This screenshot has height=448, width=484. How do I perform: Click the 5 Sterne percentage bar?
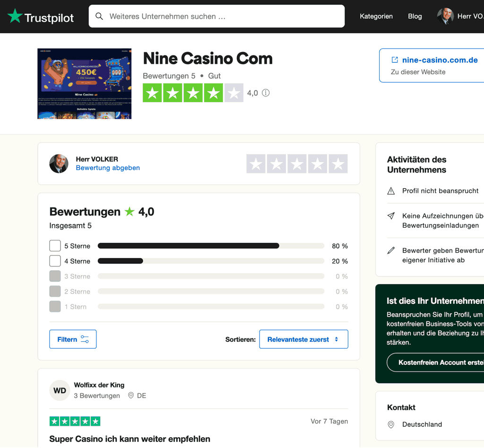click(x=211, y=246)
